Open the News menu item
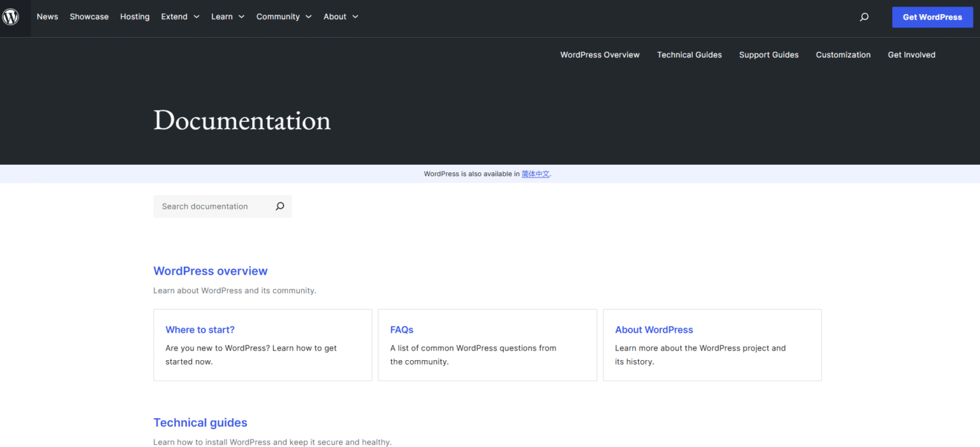Screen dimensions: 980x447 click(47, 17)
